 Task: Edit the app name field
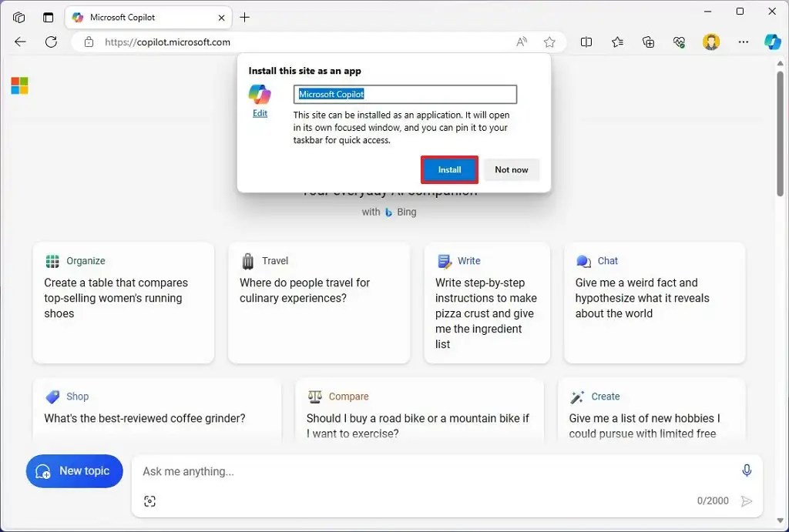(405, 94)
